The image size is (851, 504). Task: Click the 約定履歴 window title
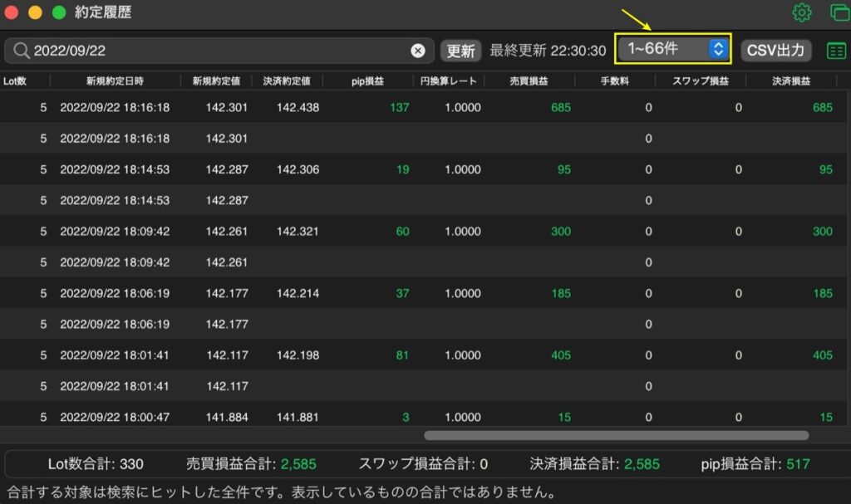(x=103, y=12)
